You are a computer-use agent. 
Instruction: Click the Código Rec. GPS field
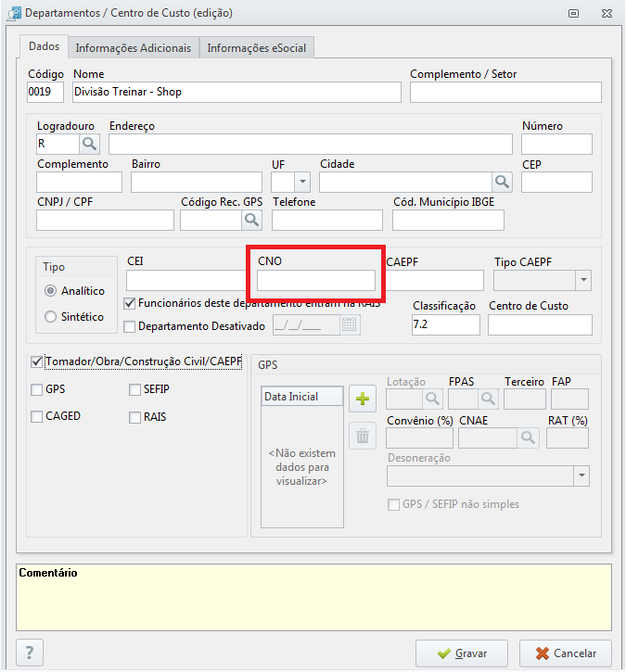point(211,221)
